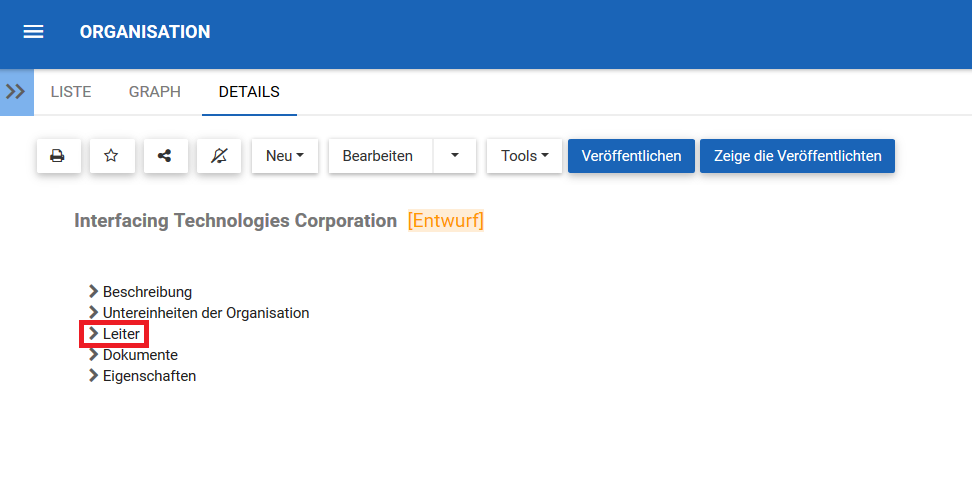Open the hamburger navigation menu
Image resolution: width=972 pixels, height=477 pixels.
pyautogui.click(x=33, y=32)
